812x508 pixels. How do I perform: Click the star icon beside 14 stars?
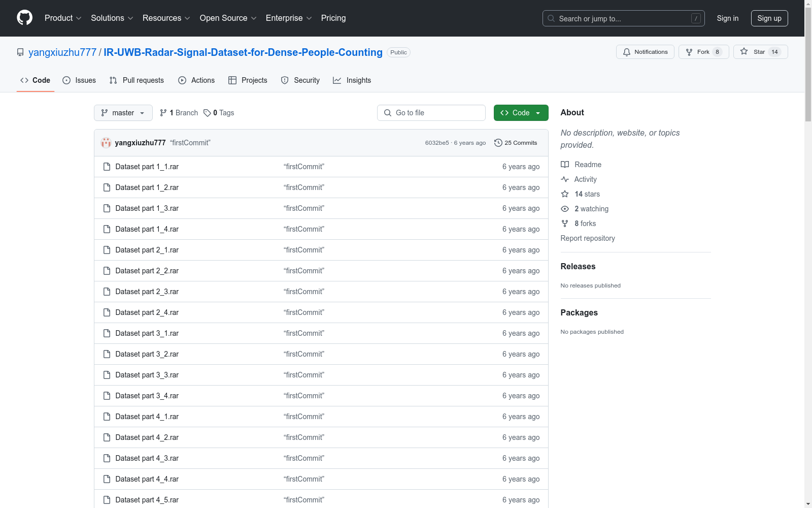pyautogui.click(x=565, y=194)
